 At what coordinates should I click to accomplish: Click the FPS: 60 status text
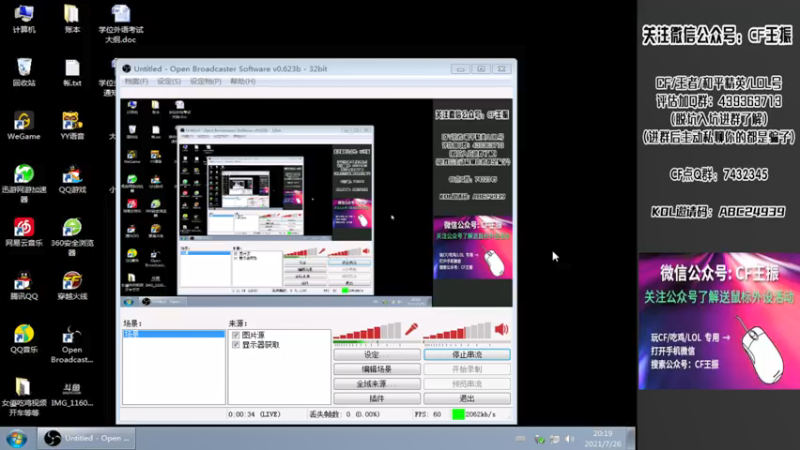pos(428,414)
